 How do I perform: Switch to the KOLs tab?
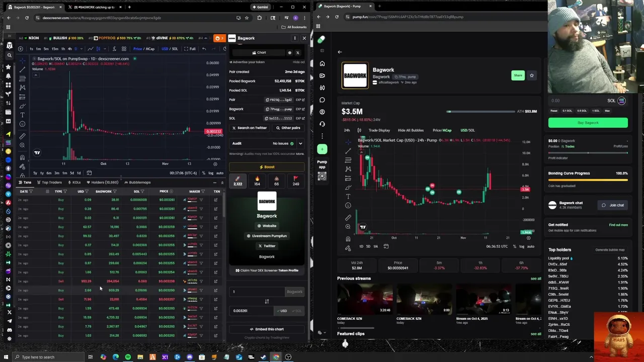click(x=74, y=183)
